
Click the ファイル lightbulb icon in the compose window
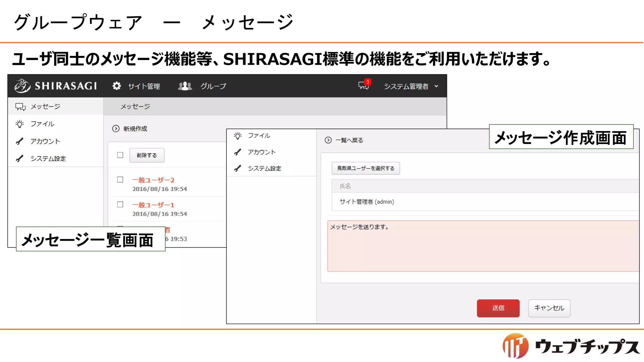(238, 136)
